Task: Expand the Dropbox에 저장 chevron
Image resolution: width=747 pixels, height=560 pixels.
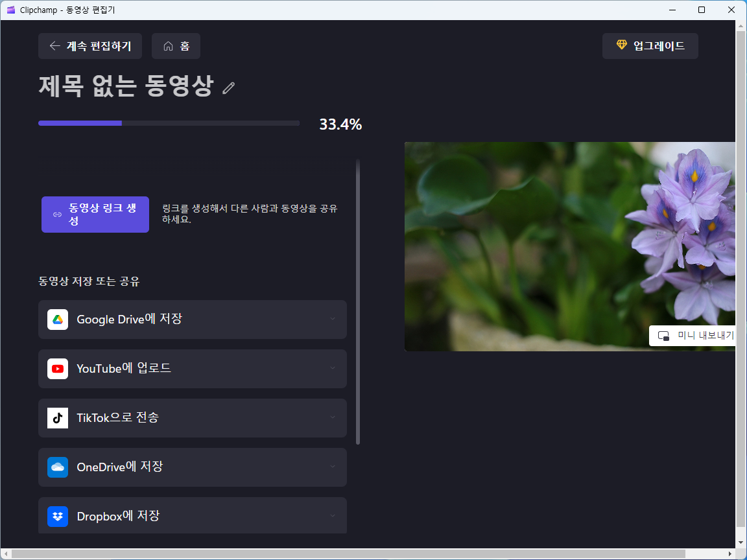Action: tap(333, 515)
